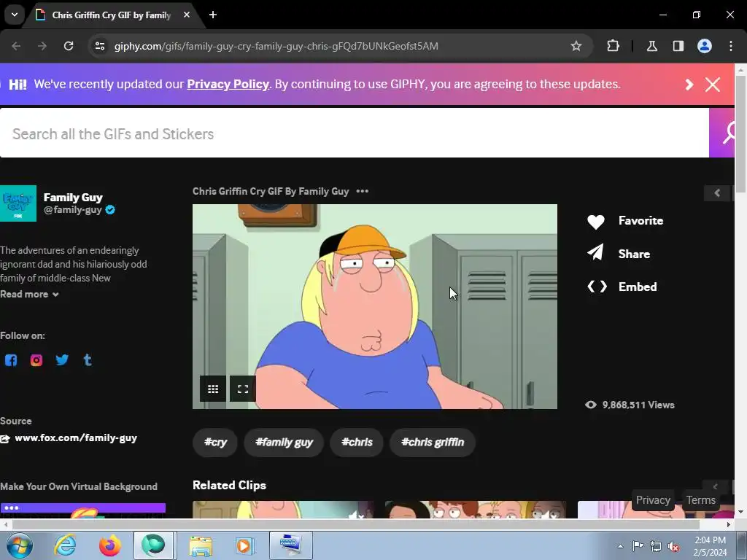This screenshot has height=560, width=747.
Task: Open Family Guy's Instagram icon
Action: [x=36, y=360]
